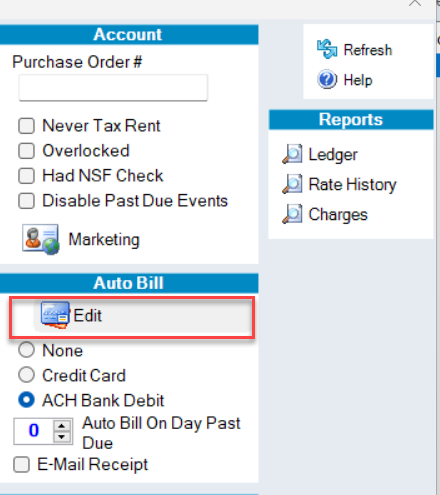Screen dimensions: 440x495
Task: Check Disable Past Due Events
Action: click(x=26, y=201)
